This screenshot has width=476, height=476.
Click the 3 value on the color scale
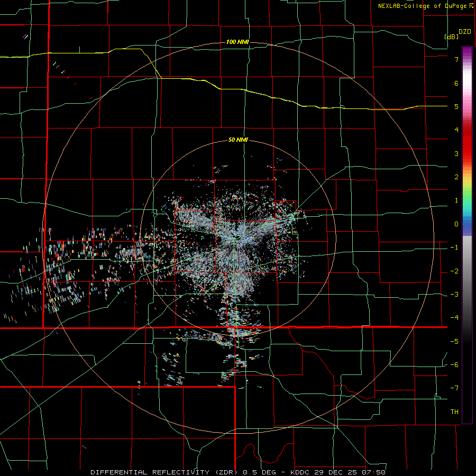(x=456, y=153)
